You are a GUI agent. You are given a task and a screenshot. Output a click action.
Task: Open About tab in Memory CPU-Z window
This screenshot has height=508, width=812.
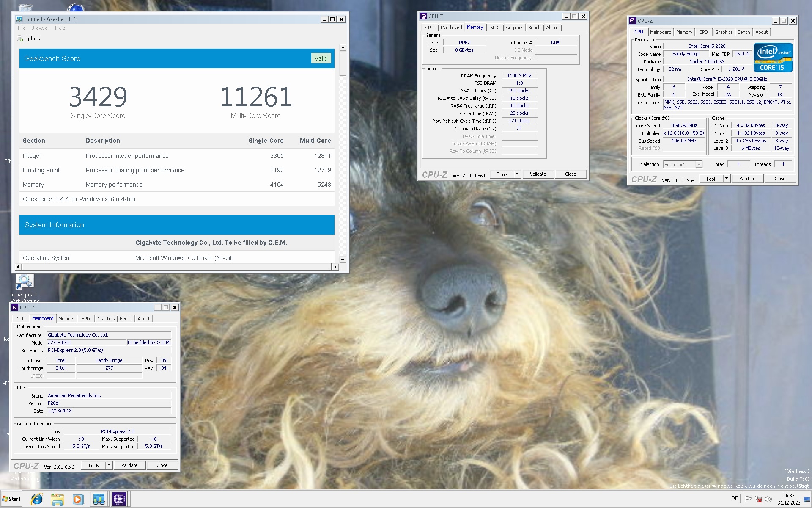552,28
